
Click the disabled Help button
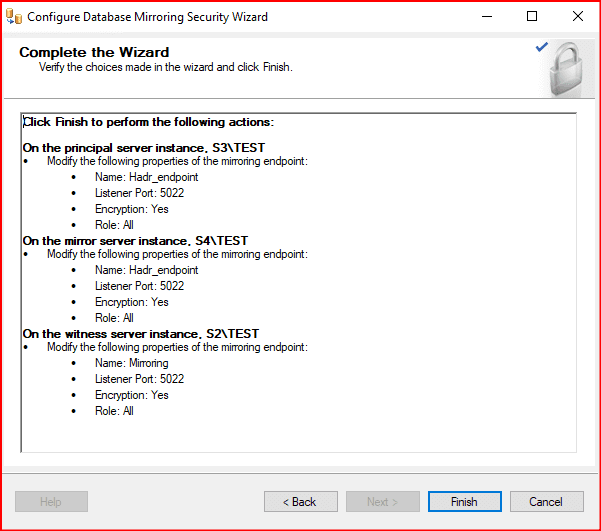[x=51, y=501]
